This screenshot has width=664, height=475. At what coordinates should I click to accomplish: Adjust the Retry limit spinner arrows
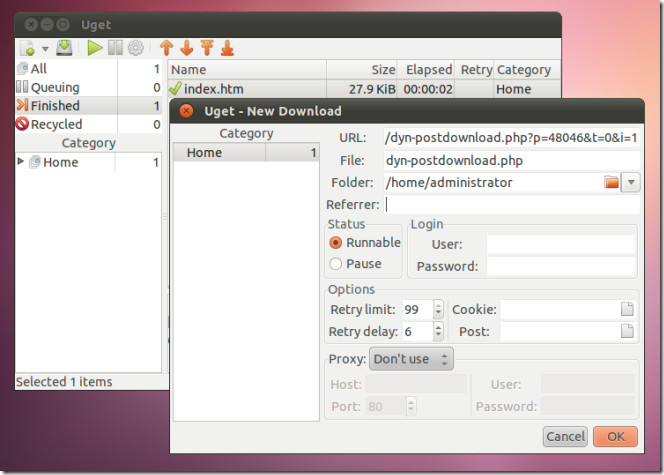coord(438,309)
